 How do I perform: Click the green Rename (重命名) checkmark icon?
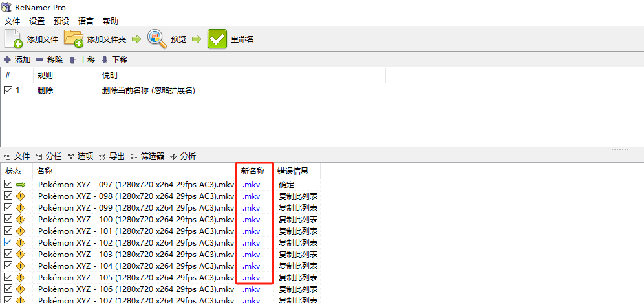click(217, 39)
